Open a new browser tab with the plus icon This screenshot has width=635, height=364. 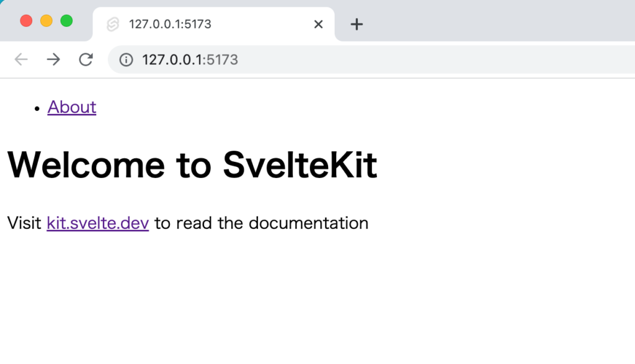coord(357,24)
